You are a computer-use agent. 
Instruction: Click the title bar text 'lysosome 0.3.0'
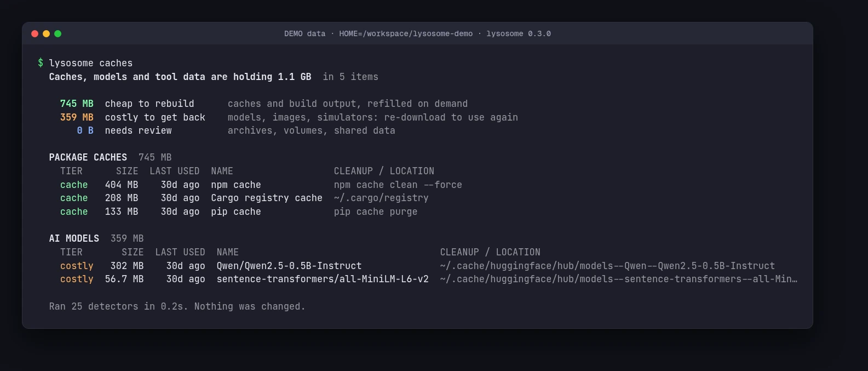518,34
